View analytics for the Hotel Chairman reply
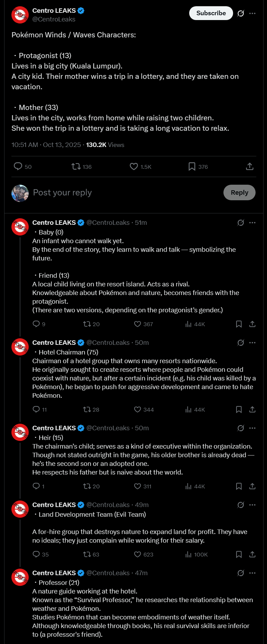This screenshot has height=644, width=267. click(x=188, y=410)
